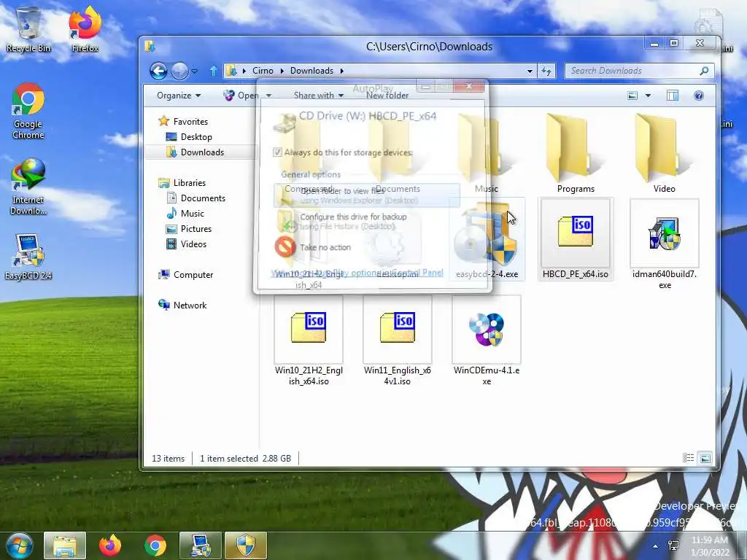Screen dimensions: 747x560
Task: Toggle Always do this for storage devices checkbox
Action: pos(277,152)
